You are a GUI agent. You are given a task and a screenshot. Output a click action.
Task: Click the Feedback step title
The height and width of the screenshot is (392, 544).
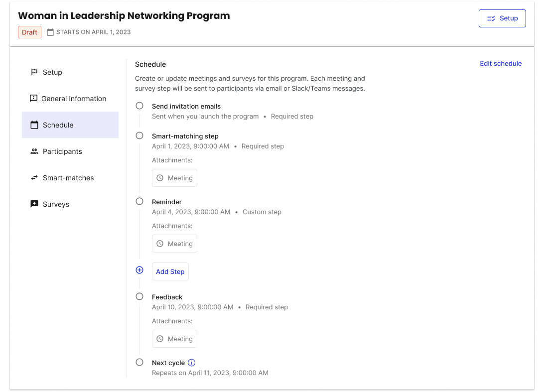click(167, 297)
